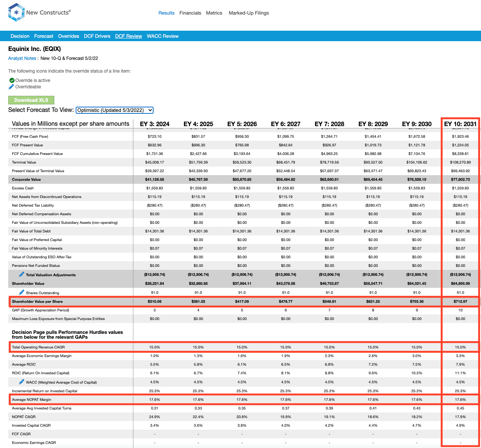Click the green override-is-active check icon
The height and width of the screenshot is (448, 481).
(12, 80)
